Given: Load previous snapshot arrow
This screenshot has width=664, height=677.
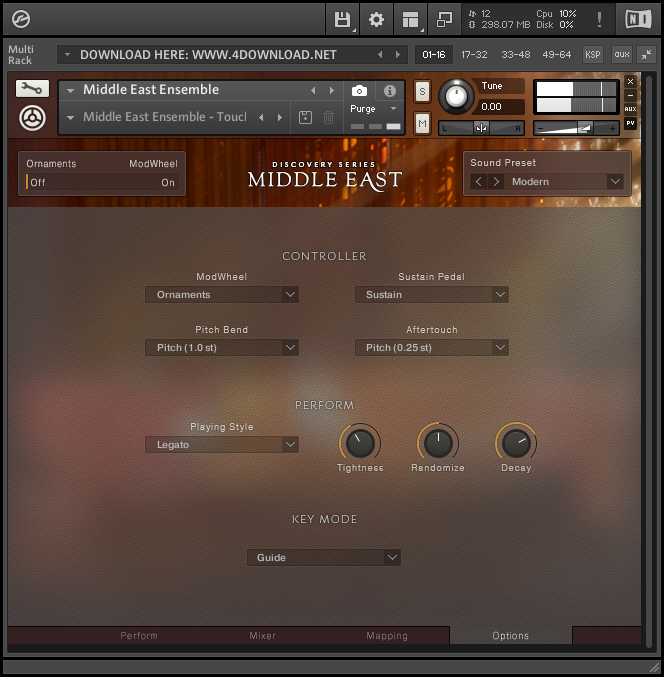Looking at the screenshot, I should (261, 117).
